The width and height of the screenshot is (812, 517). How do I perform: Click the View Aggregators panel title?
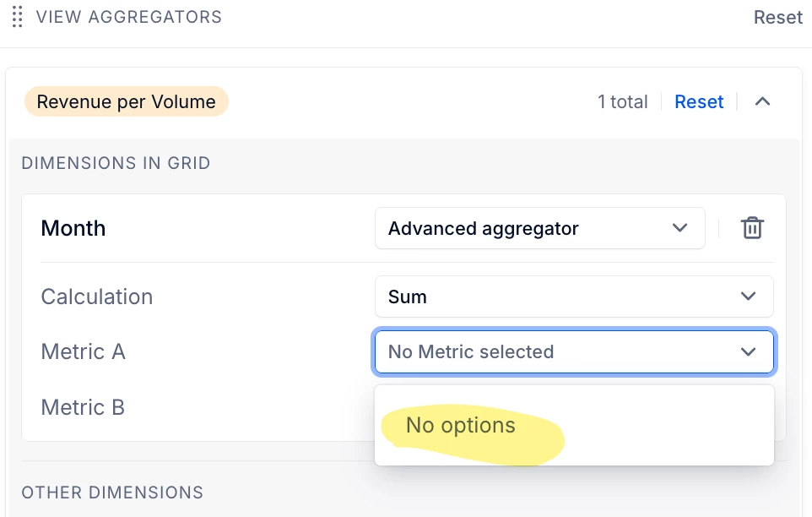click(x=129, y=18)
